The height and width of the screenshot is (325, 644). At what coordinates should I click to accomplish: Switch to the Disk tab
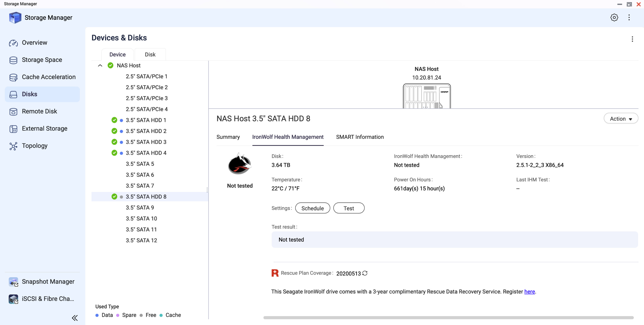(150, 54)
